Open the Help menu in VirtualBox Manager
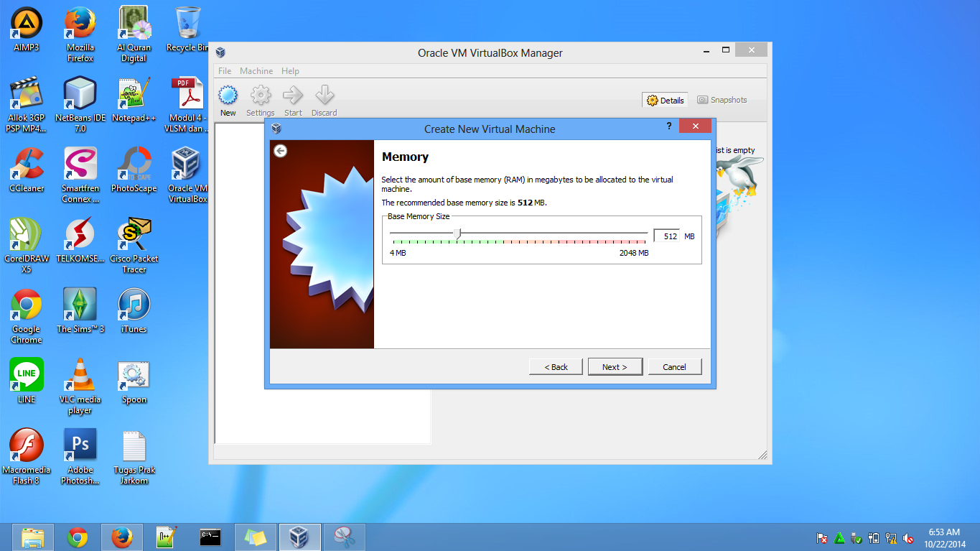 point(290,71)
